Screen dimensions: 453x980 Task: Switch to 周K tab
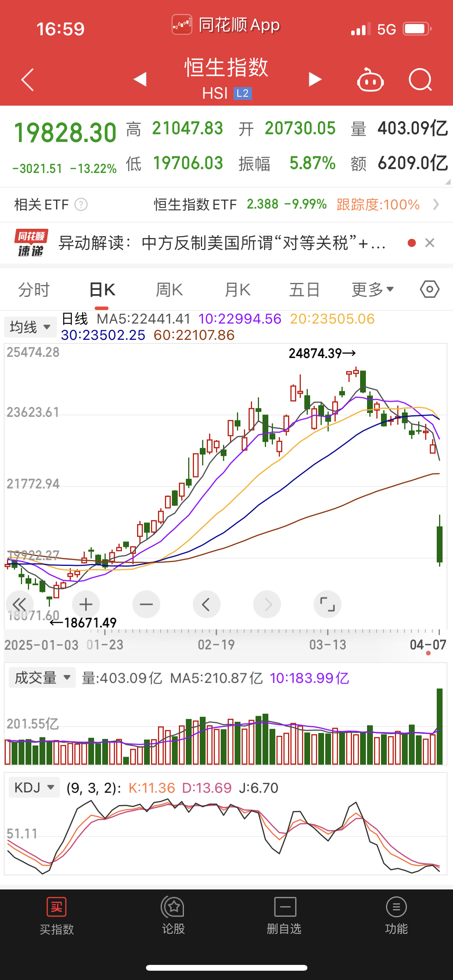click(x=169, y=290)
